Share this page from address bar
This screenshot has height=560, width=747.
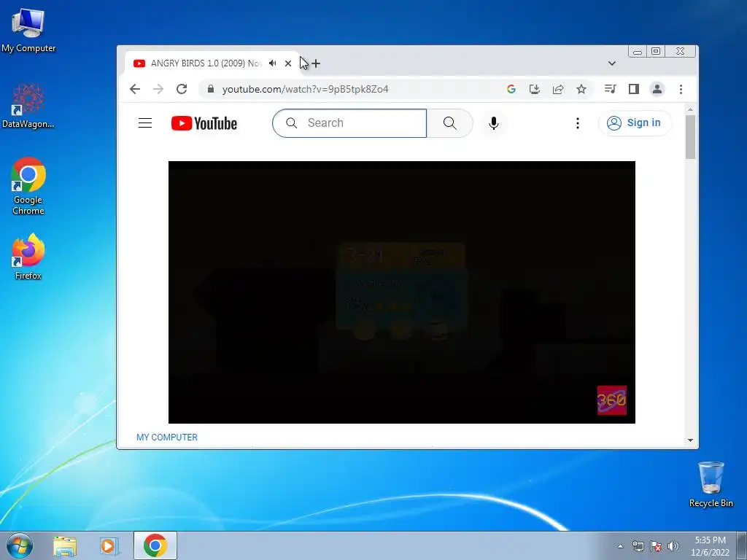(558, 89)
